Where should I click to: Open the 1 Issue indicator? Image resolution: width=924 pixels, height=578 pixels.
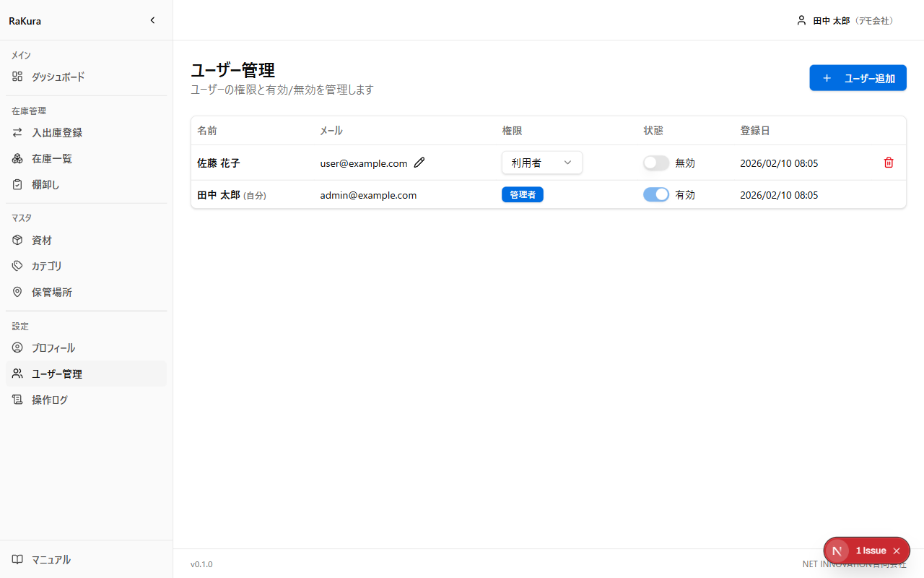tap(871, 551)
